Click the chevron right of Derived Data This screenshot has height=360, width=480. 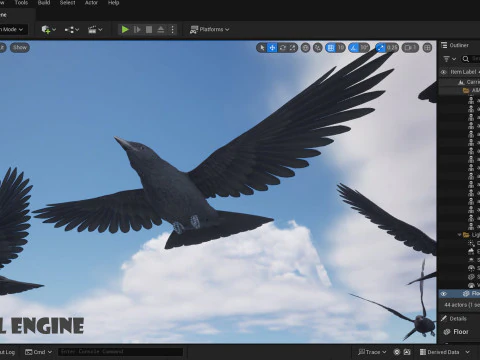(x=468, y=352)
